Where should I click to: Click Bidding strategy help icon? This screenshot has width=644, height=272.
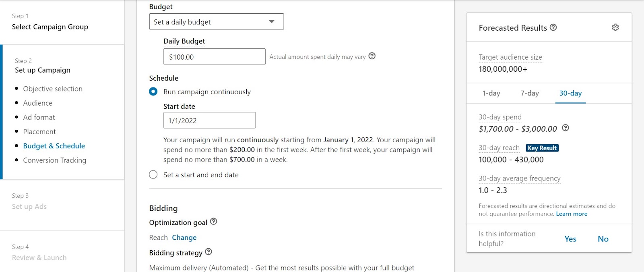pyautogui.click(x=208, y=252)
